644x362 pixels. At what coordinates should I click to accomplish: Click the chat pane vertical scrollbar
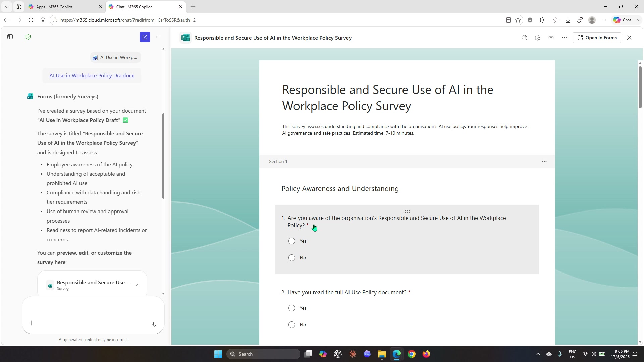[x=163, y=156]
